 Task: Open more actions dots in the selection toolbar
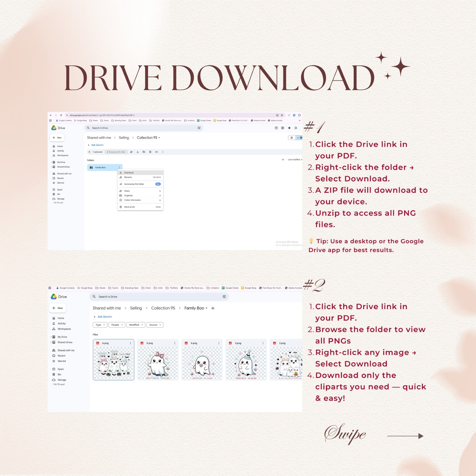click(163, 152)
